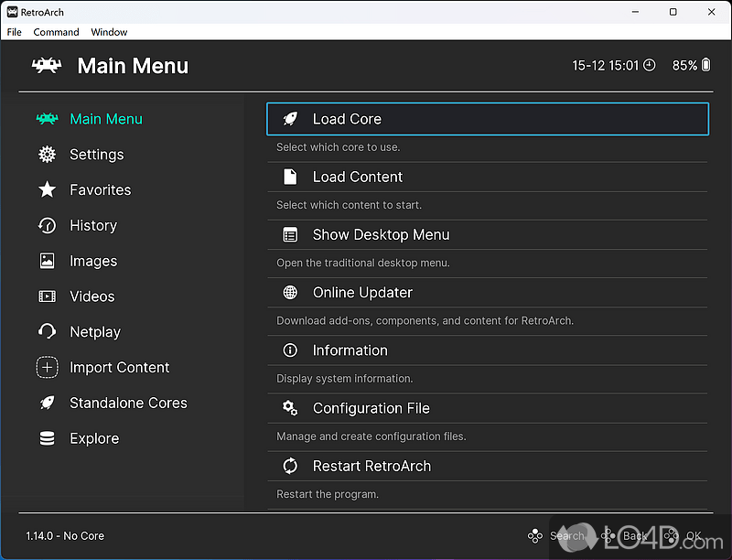Maximize the RetroArch window
732x560 pixels.
pos(673,12)
